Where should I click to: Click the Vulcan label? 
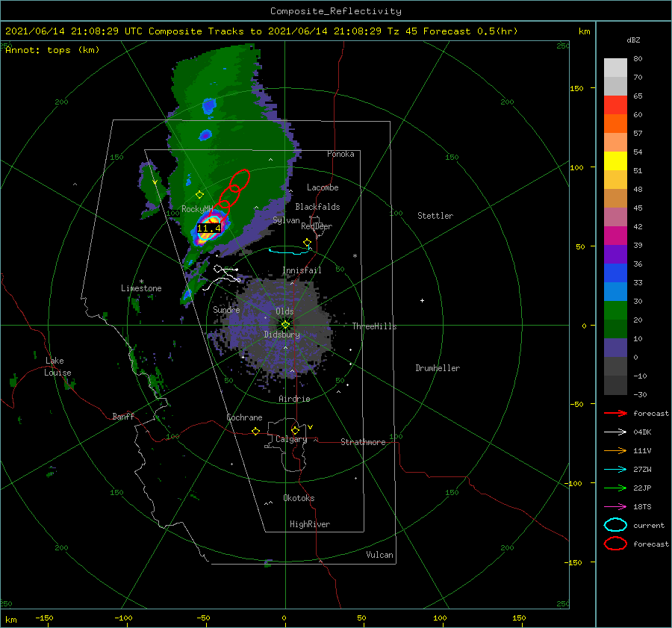(x=380, y=555)
